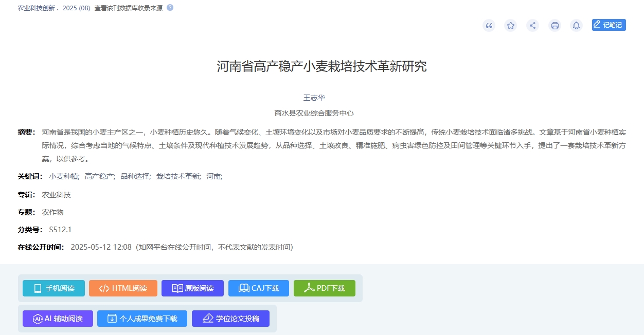Image resolution: width=644 pixels, height=335 pixels.
Task: Click the bell notification icon
Action: click(577, 25)
